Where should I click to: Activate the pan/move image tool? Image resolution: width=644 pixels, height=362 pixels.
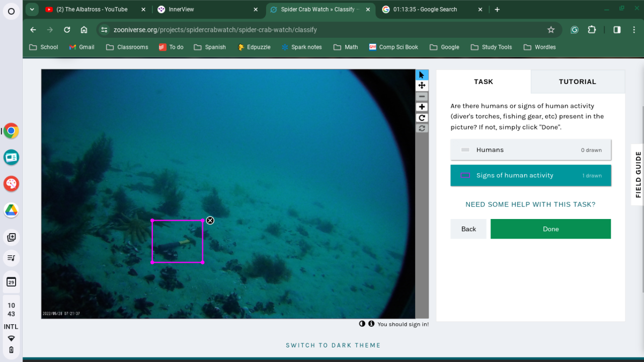[422, 86]
